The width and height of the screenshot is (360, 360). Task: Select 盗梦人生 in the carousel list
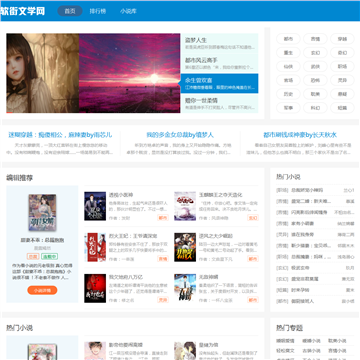point(219,43)
